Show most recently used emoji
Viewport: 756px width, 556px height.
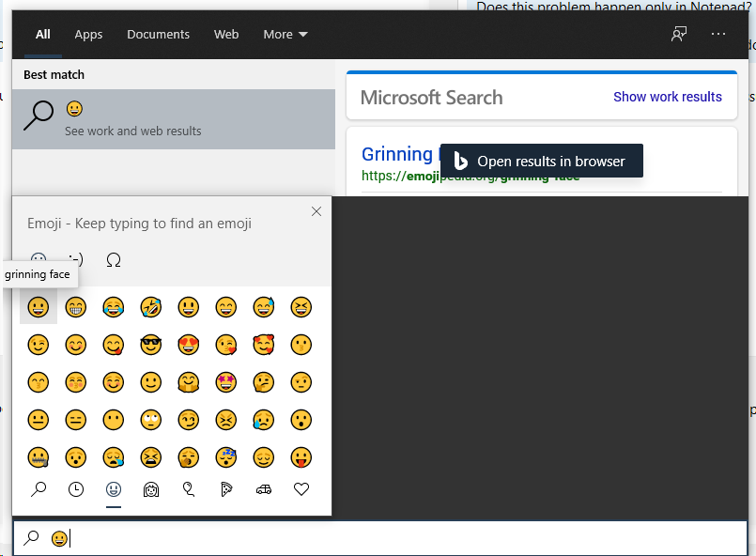[76, 489]
